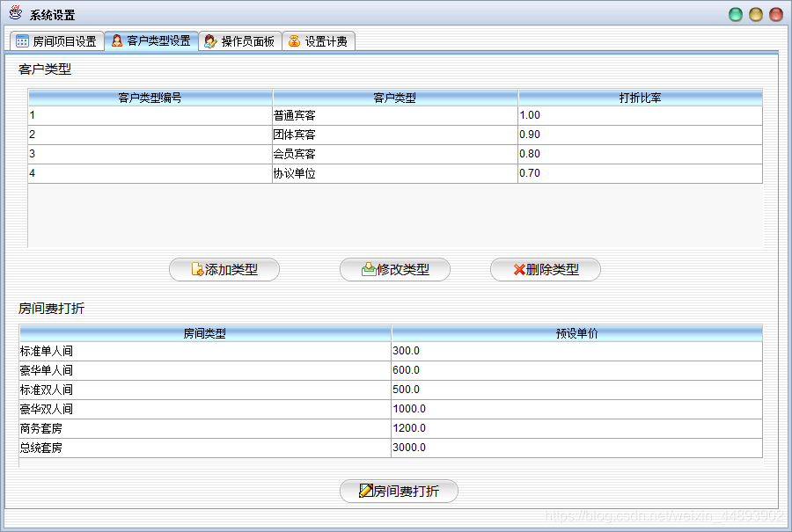Click the 房间费打折 button
The image size is (792, 532).
[399, 492]
